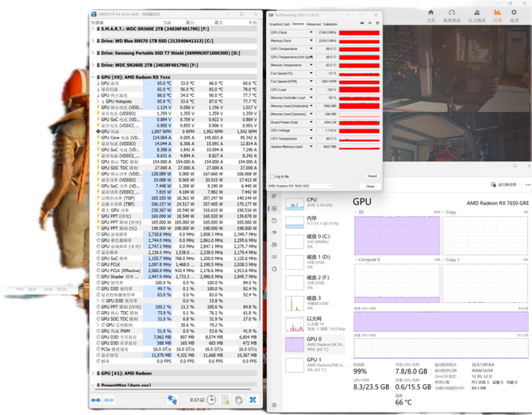This screenshot has height=415, width=532.
Task: Open network remote monitoring icon in HWiNFO
Action: click(172, 400)
